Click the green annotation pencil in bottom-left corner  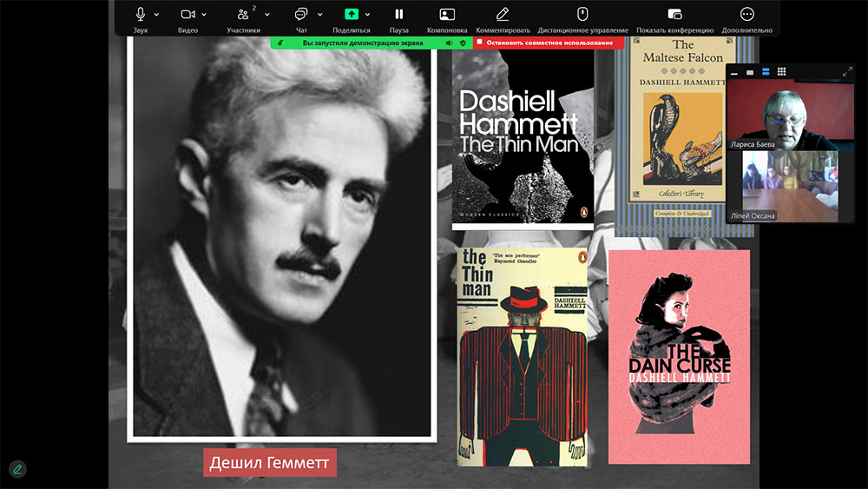17,469
